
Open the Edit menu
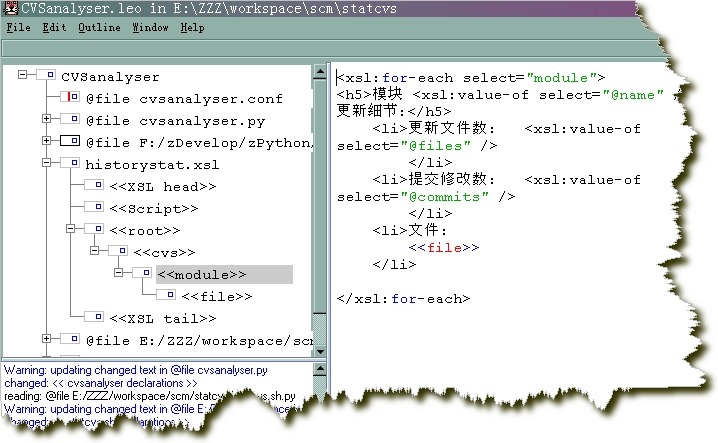click(x=54, y=27)
